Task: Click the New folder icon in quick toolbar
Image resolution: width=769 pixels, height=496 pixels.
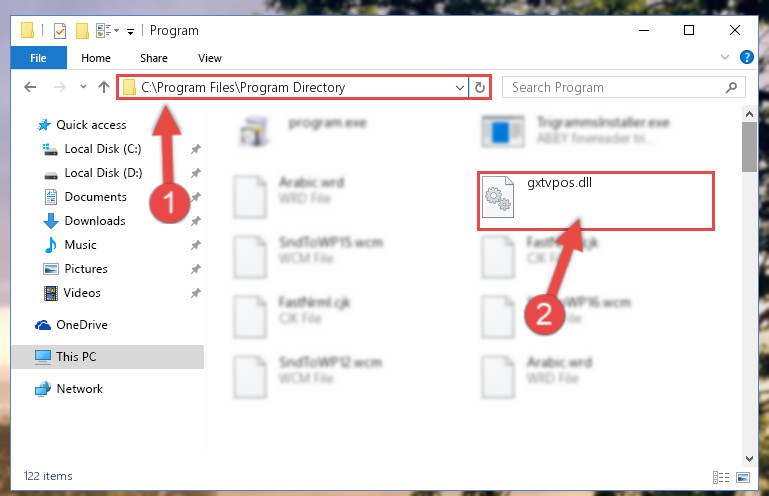Action: coord(82,31)
